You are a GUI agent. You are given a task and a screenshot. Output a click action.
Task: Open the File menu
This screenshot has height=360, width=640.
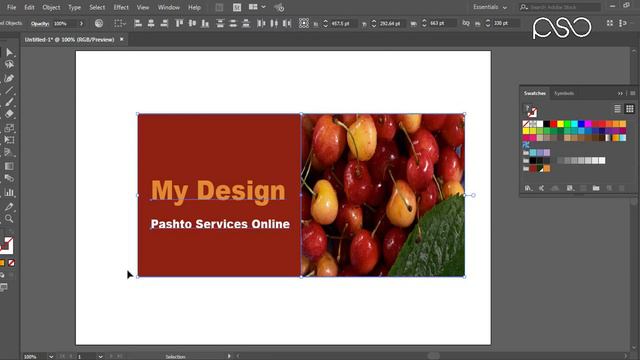11,7
